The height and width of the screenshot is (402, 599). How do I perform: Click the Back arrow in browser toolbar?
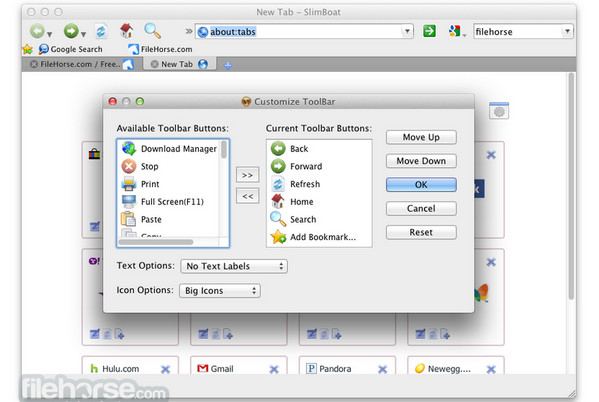pos(37,31)
